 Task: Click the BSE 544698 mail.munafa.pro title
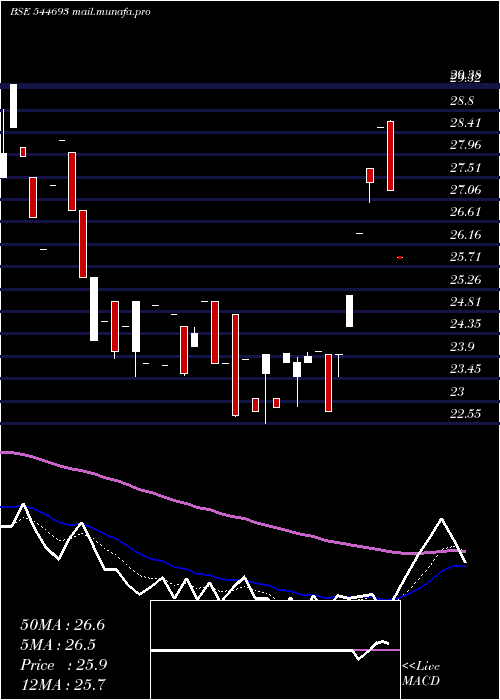80,12
